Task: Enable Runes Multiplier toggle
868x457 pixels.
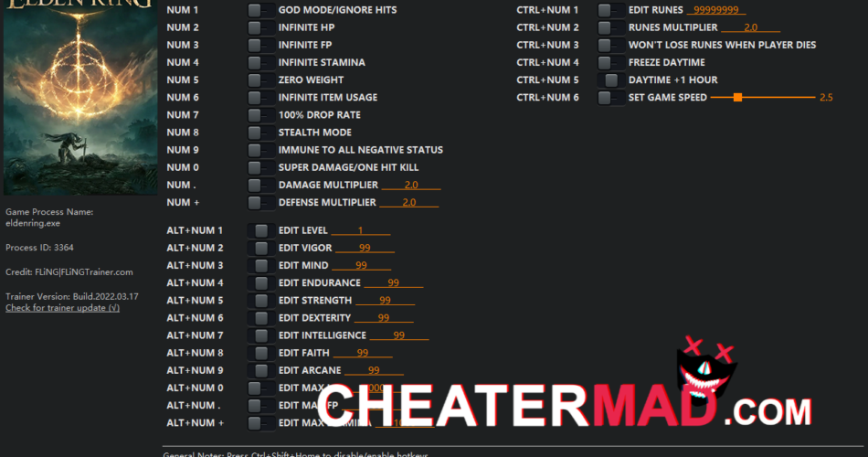Action: click(610, 27)
